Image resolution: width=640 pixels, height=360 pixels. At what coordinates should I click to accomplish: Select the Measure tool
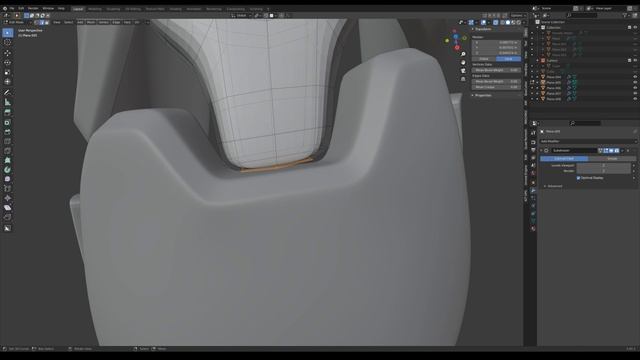(x=7, y=102)
